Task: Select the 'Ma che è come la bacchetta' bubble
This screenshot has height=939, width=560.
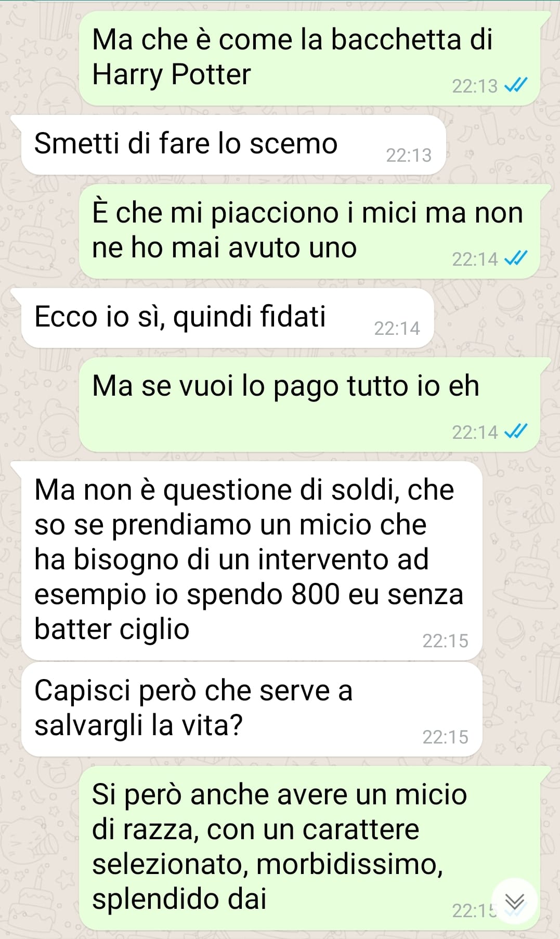Action: (x=309, y=58)
